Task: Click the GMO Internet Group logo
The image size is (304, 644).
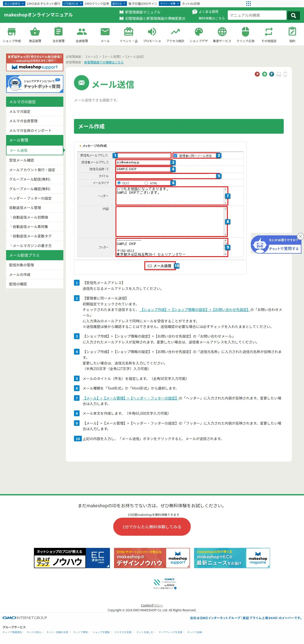Action: pos(25,618)
